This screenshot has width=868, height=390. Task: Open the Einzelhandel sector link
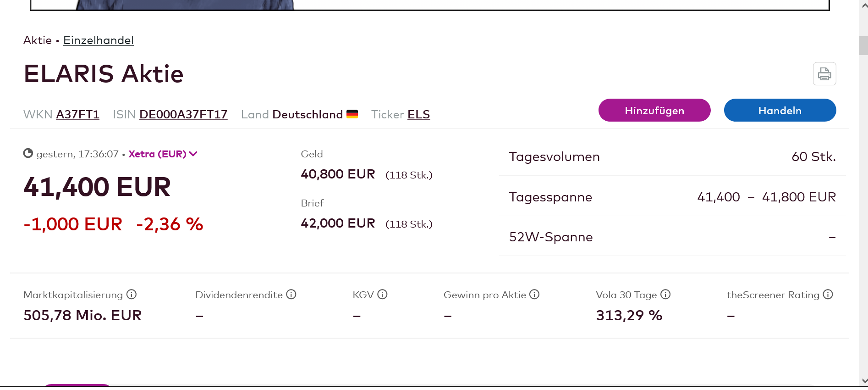pos(99,40)
